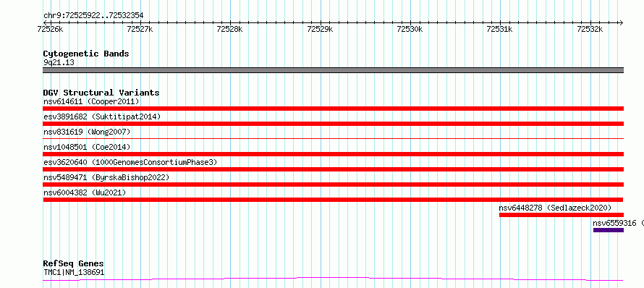Image resolution: width=644 pixels, height=288 pixels.
Task: Select the nsv6004382 red variant bar
Action: pyautogui.click(x=333, y=200)
